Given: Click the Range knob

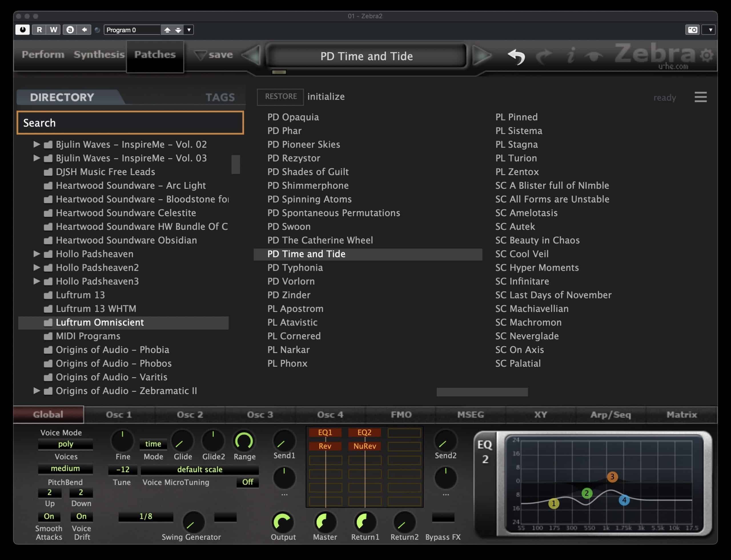Looking at the screenshot, I should coord(244,441).
